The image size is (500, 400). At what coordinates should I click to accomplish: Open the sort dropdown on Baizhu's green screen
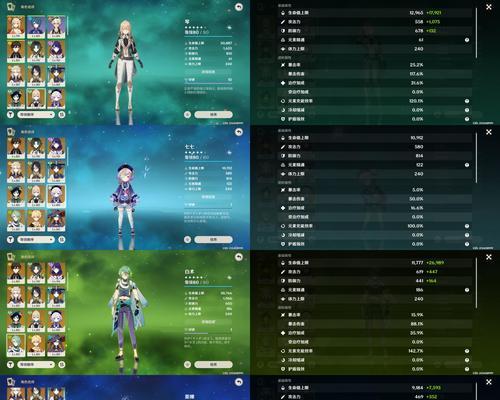36,364
